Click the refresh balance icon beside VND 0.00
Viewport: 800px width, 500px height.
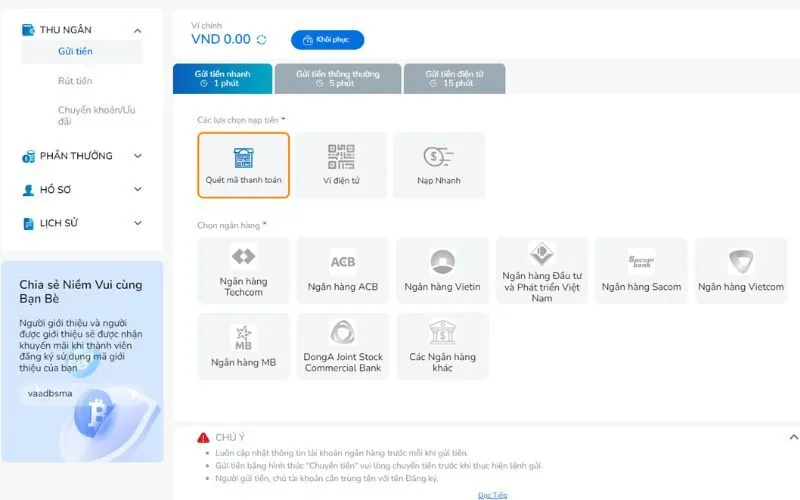click(x=262, y=40)
